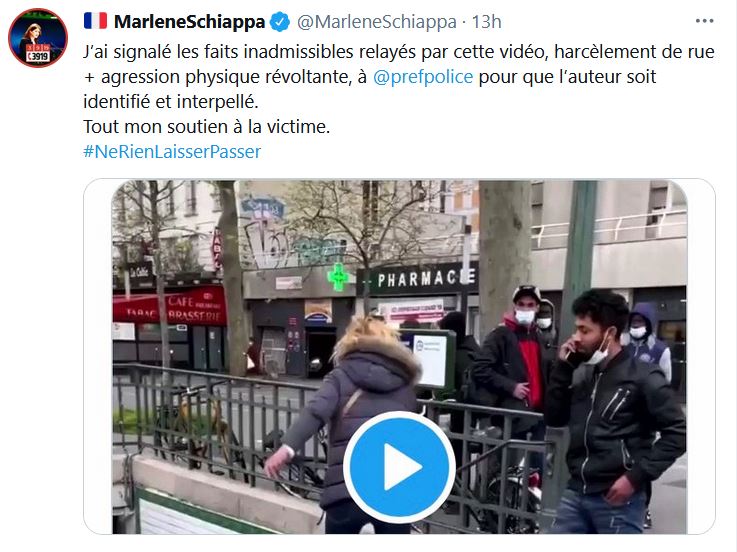Open the @MarleneSchiappa handle link
The image size is (737, 552).
tap(376, 22)
